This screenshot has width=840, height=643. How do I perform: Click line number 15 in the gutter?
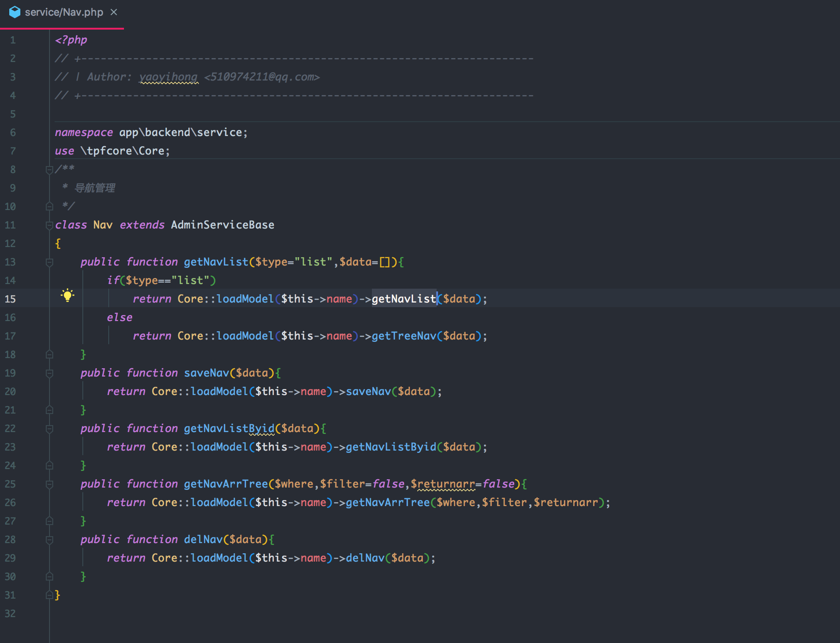coord(10,299)
